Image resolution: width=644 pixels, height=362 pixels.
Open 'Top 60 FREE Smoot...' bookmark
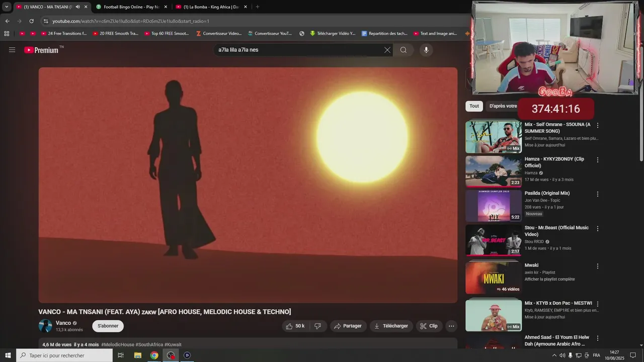(167, 34)
